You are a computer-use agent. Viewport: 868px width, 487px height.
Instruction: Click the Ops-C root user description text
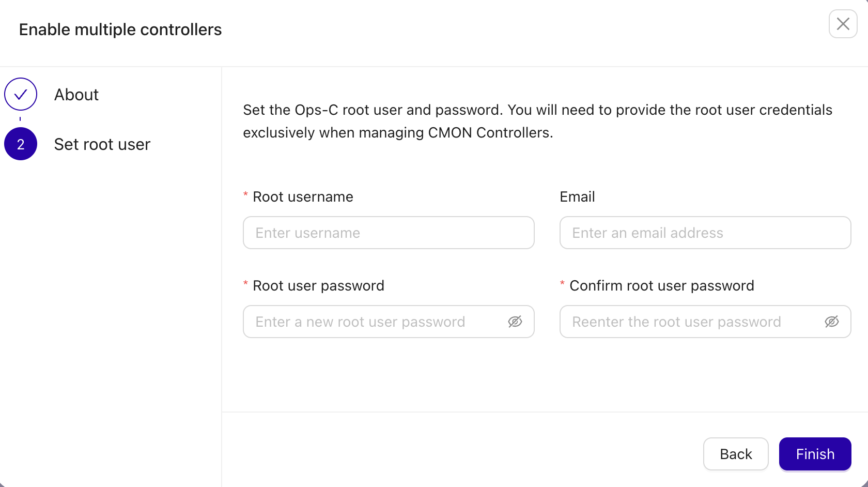point(537,121)
